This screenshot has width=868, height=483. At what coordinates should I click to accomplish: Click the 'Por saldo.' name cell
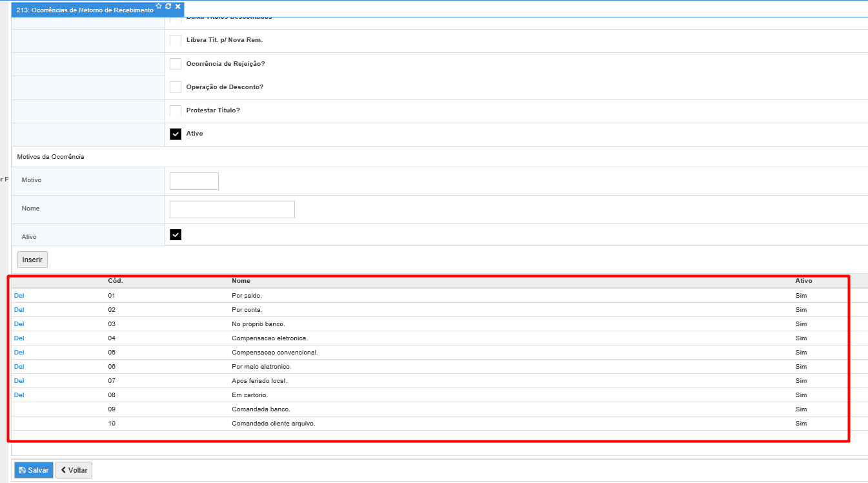[247, 295]
